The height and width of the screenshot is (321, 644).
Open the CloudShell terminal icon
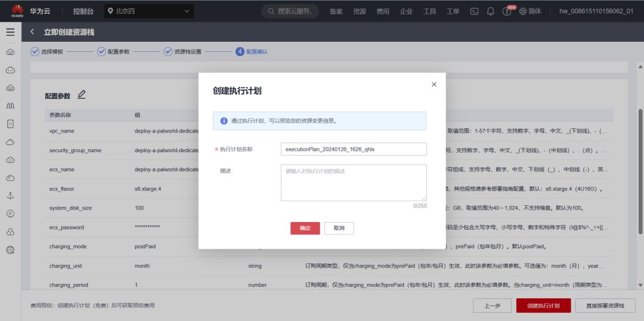pos(474,11)
